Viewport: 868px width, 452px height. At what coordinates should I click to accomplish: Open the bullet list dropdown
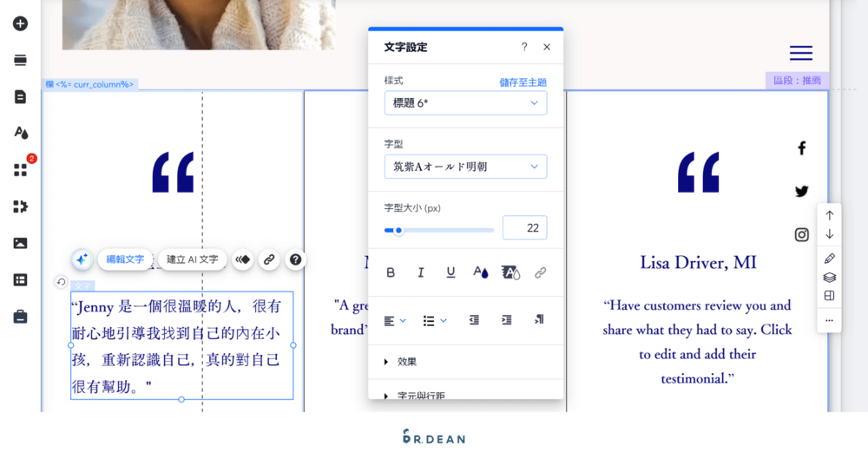tap(435, 320)
